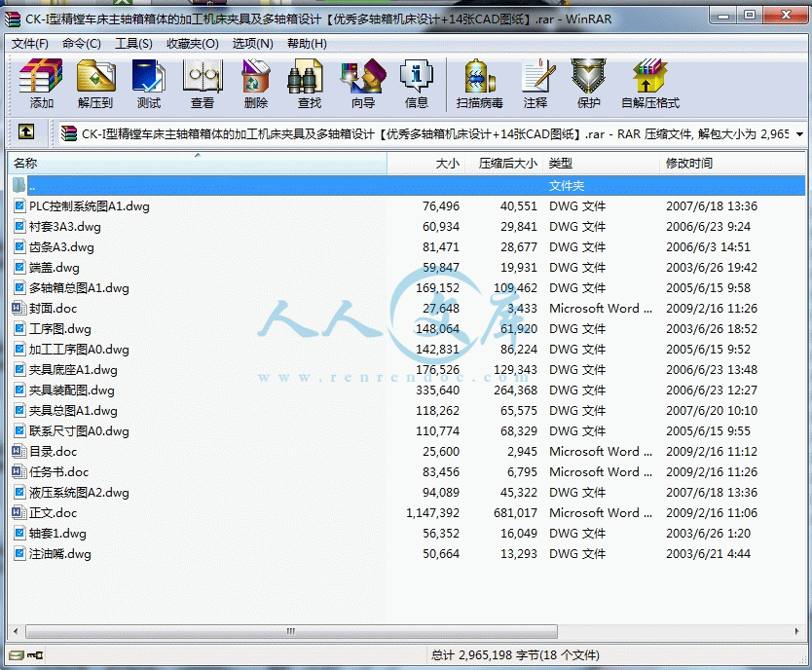Click the Extract To (解压到) icon

[x=95, y=84]
